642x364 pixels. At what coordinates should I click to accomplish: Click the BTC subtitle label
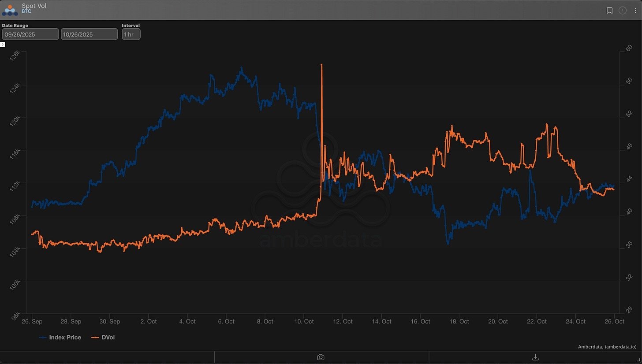point(26,12)
